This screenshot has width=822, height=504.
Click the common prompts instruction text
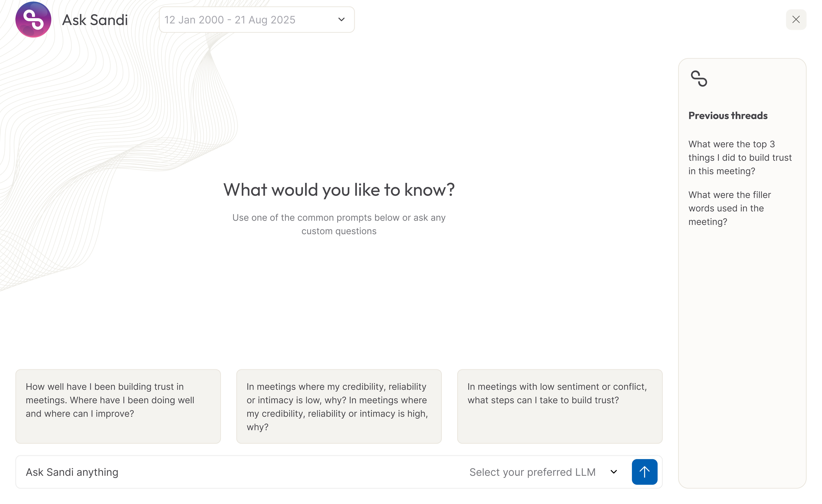click(x=339, y=224)
